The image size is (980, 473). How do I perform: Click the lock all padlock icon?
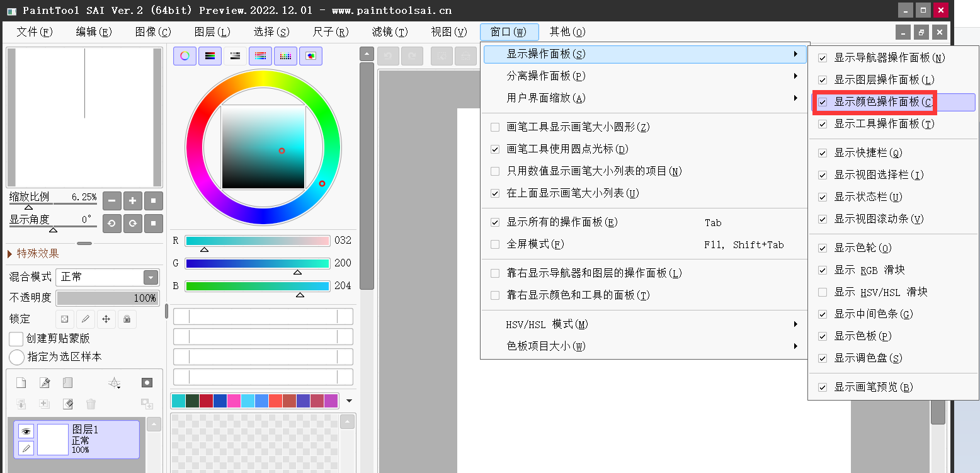(127, 319)
